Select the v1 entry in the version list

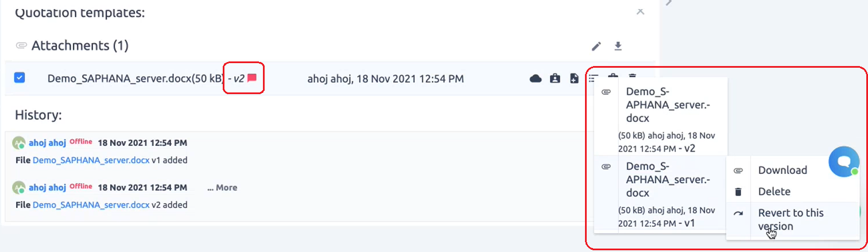(660, 193)
